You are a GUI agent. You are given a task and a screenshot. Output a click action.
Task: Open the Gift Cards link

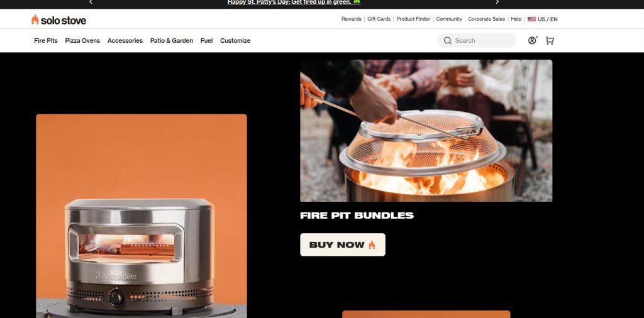(x=379, y=19)
